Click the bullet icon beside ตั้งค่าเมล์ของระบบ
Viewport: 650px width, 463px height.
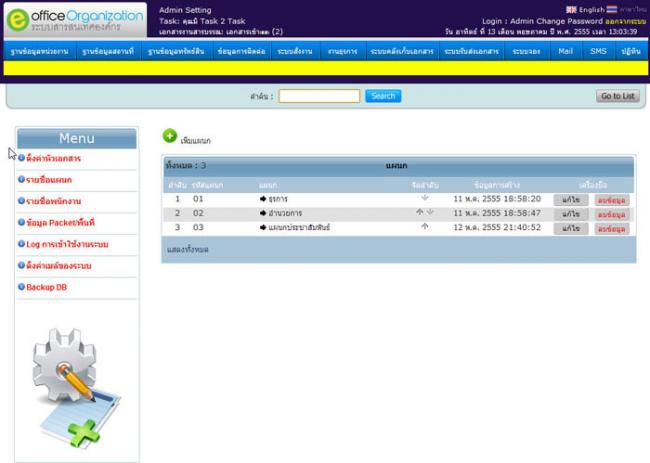tap(21, 265)
